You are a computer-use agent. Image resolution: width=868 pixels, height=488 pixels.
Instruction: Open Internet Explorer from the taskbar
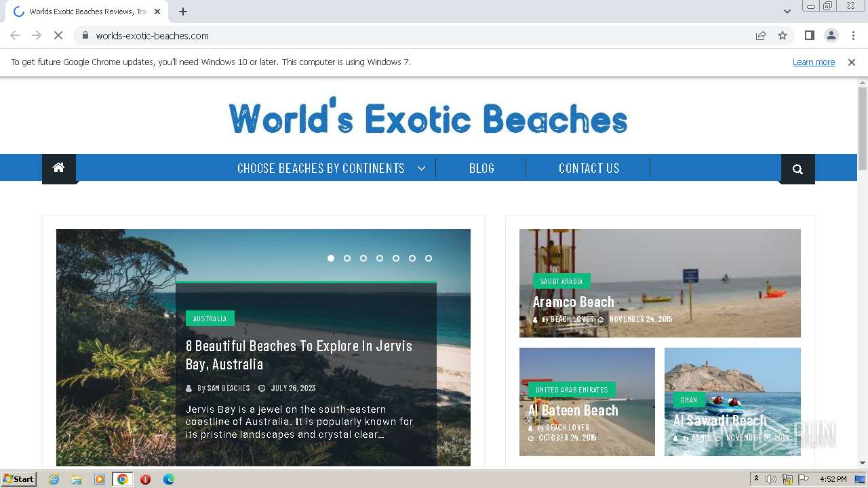click(x=54, y=479)
